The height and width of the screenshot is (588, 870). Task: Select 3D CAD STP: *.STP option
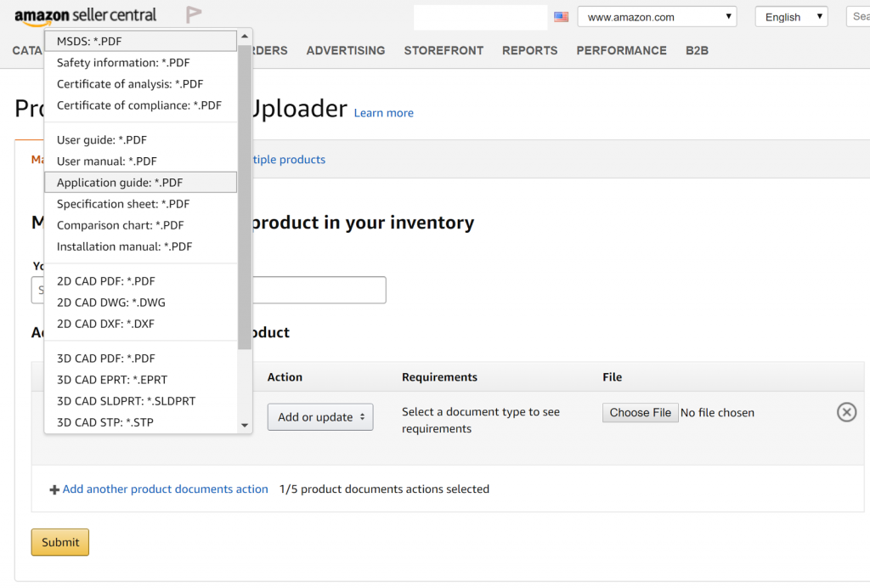(x=140, y=422)
